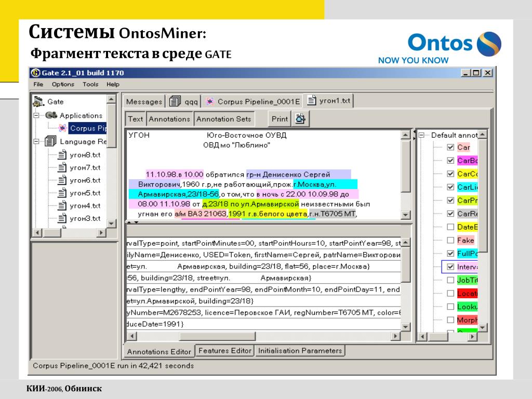This screenshot has width=532, height=399.
Task: Toggle the CarRe annotation checkbox
Action: (450, 214)
